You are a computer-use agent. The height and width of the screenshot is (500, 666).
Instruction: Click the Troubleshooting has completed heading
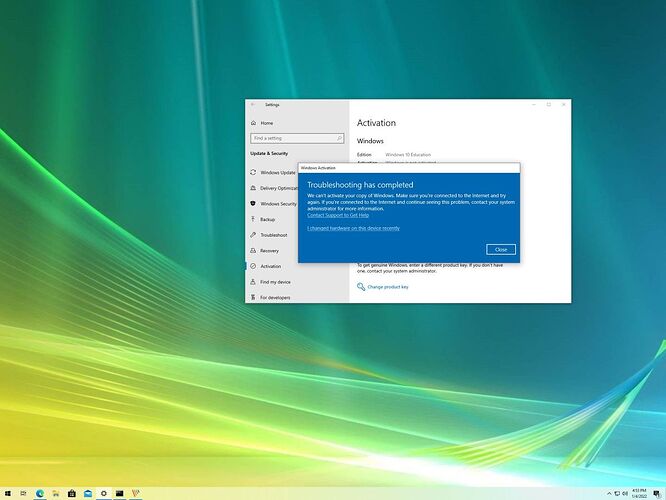[360, 185]
